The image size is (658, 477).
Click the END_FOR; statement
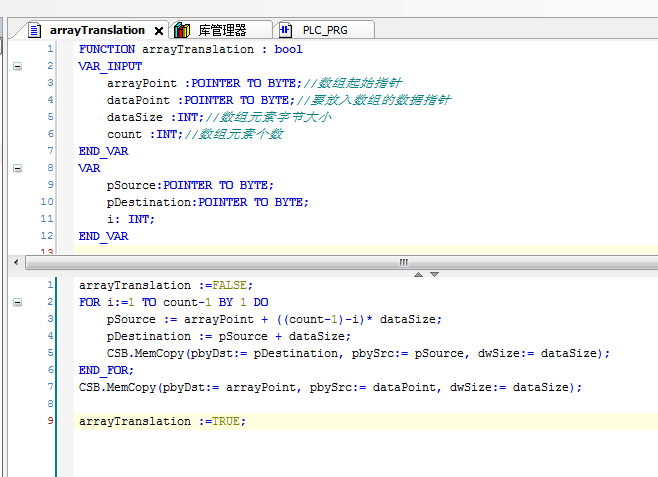(x=106, y=370)
